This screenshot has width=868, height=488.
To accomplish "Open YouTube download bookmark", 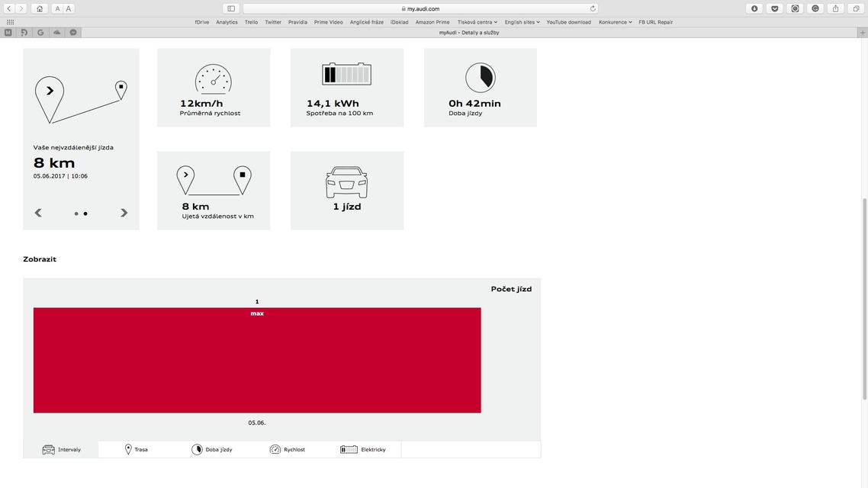I will (x=568, y=22).
